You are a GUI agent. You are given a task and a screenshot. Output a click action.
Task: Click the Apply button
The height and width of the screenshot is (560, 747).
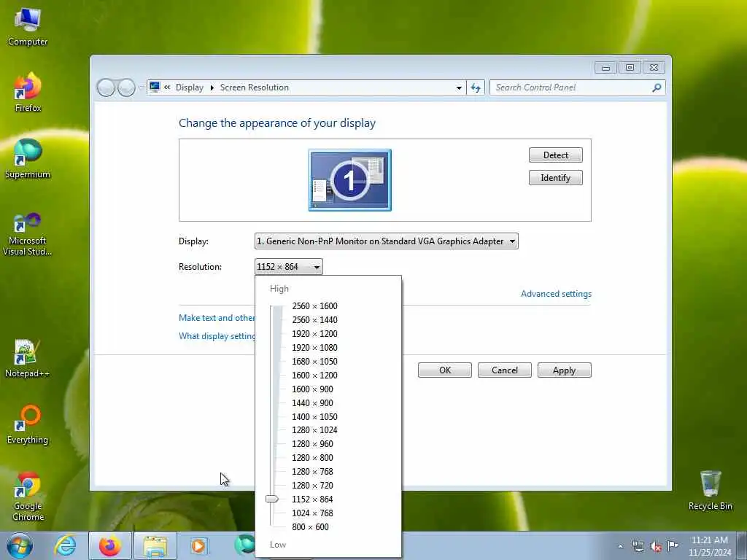[x=565, y=370]
